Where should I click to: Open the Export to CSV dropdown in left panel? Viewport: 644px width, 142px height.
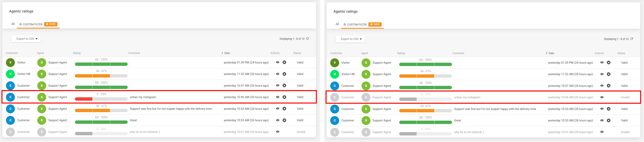[x=26, y=39]
